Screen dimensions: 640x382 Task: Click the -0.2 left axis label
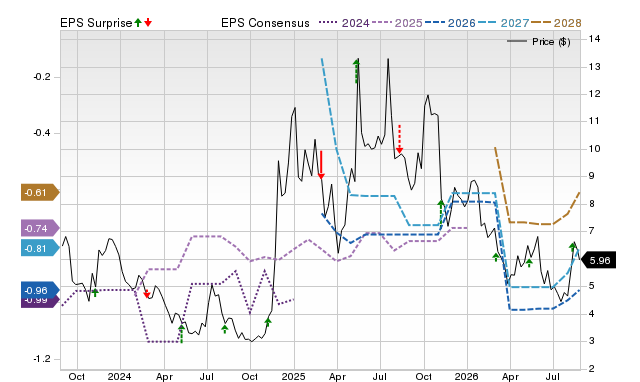[42, 77]
